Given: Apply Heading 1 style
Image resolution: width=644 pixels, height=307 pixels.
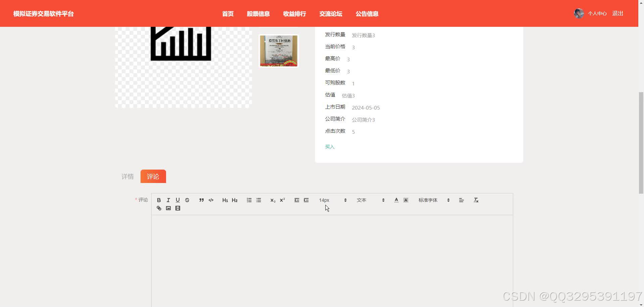Looking at the screenshot, I should 225,200.
